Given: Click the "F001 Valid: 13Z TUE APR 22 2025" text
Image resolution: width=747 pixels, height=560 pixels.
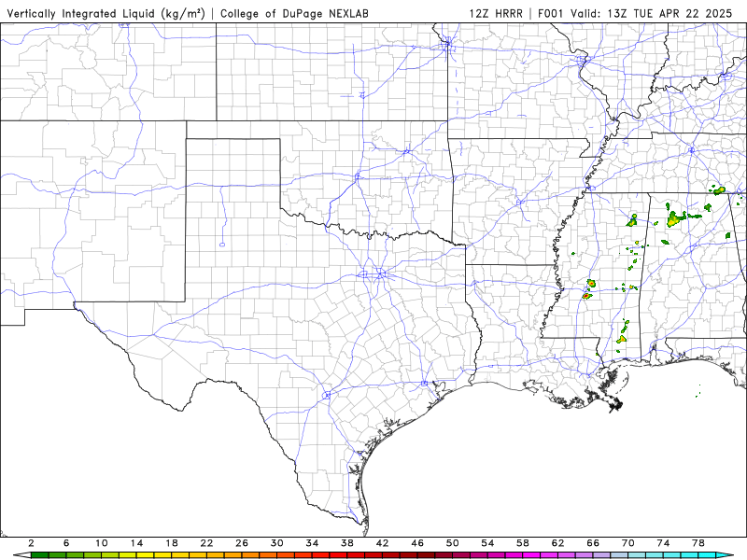Looking at the screenshot, I should pos(635,14).
